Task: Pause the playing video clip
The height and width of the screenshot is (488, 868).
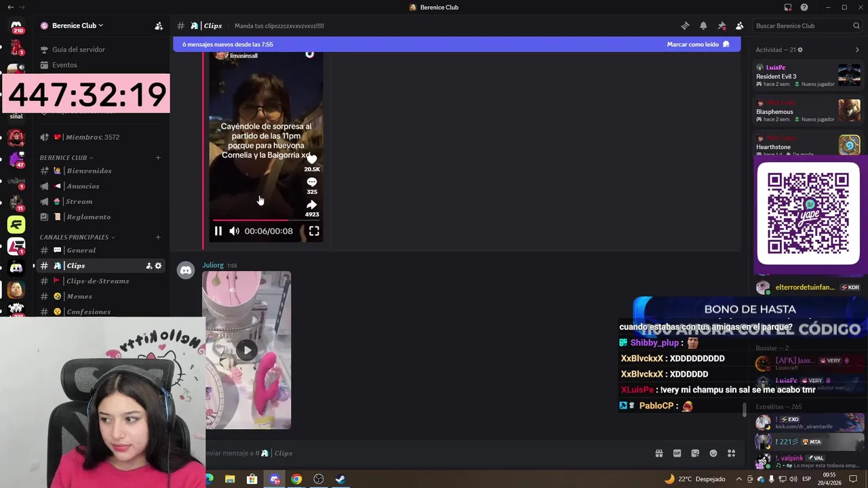Action: (x=218, y=231)
